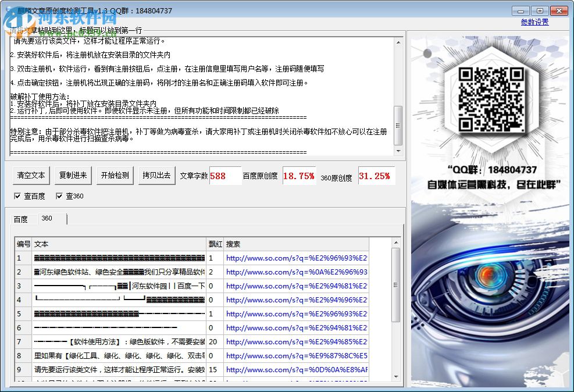Click the 清空文本 button
The width and height of the screenshot is (574, 392).
pyautogui.click(x=31, y=175)
